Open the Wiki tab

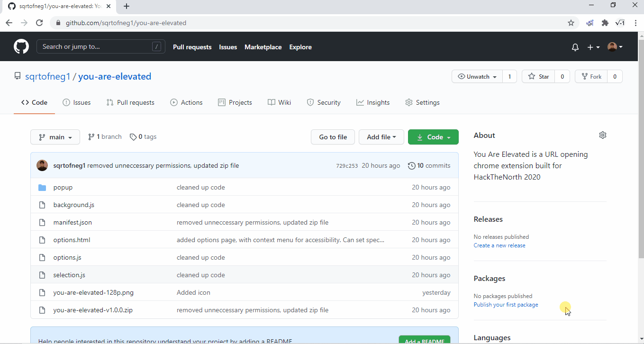click(x=279, y=102)
